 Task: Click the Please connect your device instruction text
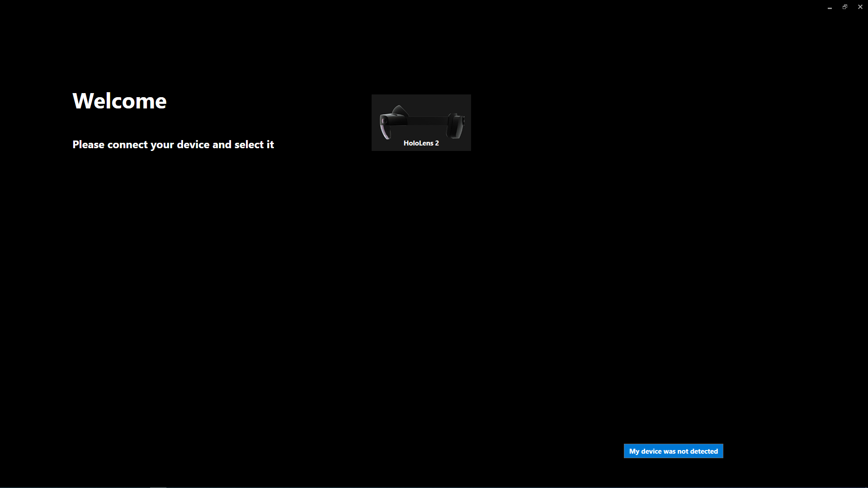[x=173, y=145]
